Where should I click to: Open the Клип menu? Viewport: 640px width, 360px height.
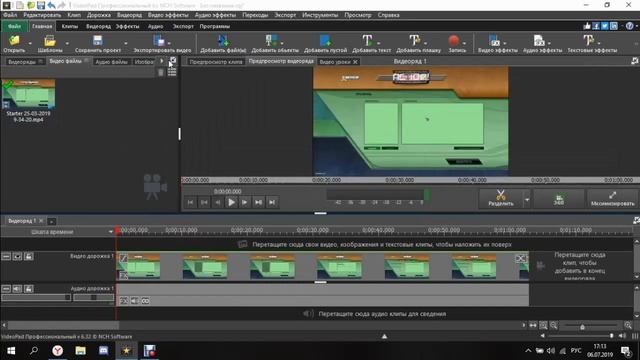pos(74,15)
